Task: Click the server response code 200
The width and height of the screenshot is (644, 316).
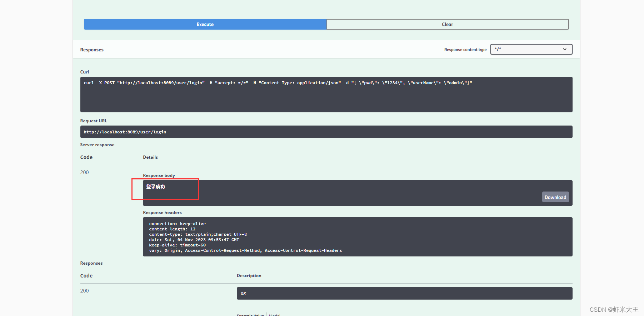Action: 84,172
